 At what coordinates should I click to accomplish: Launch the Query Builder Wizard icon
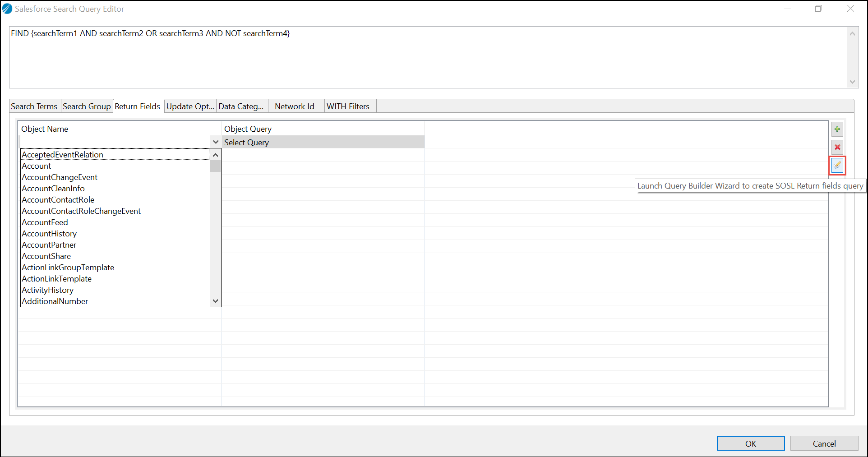point(837,165)
